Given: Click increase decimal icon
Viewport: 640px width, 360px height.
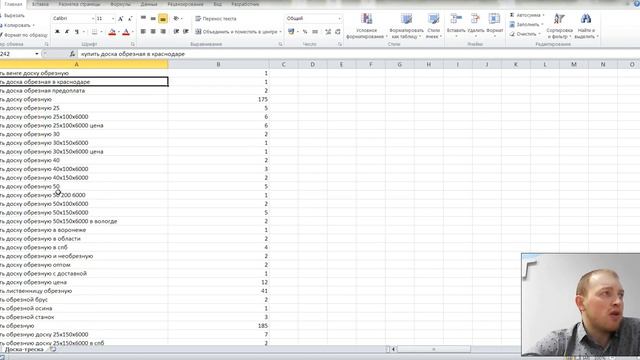Looking at the screenshot, I should (328, 31).
